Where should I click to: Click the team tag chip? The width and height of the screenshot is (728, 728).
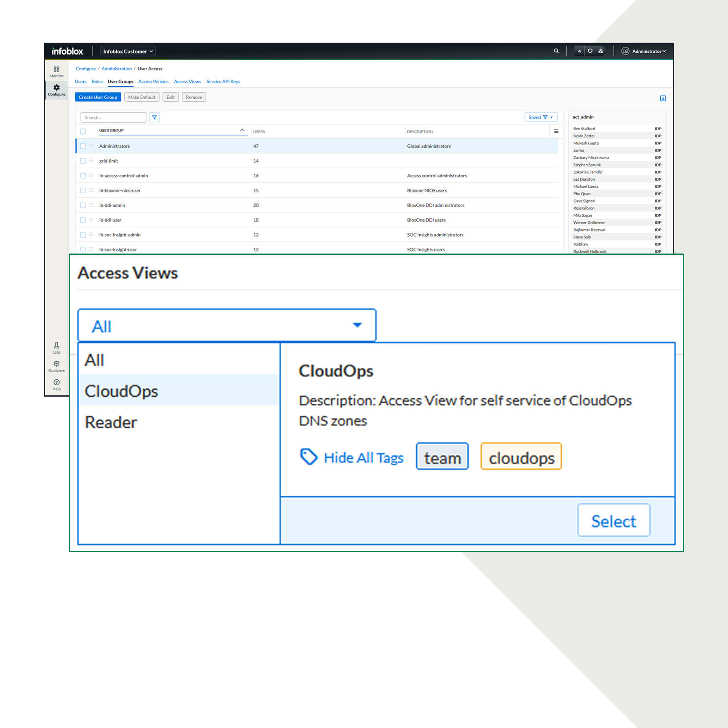(x=442, y=456)
